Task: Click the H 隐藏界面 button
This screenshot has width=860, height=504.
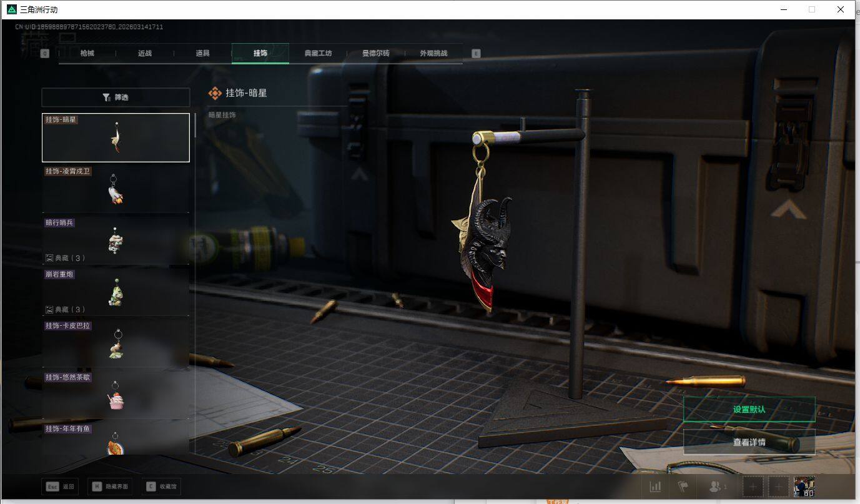Action: 111,487
